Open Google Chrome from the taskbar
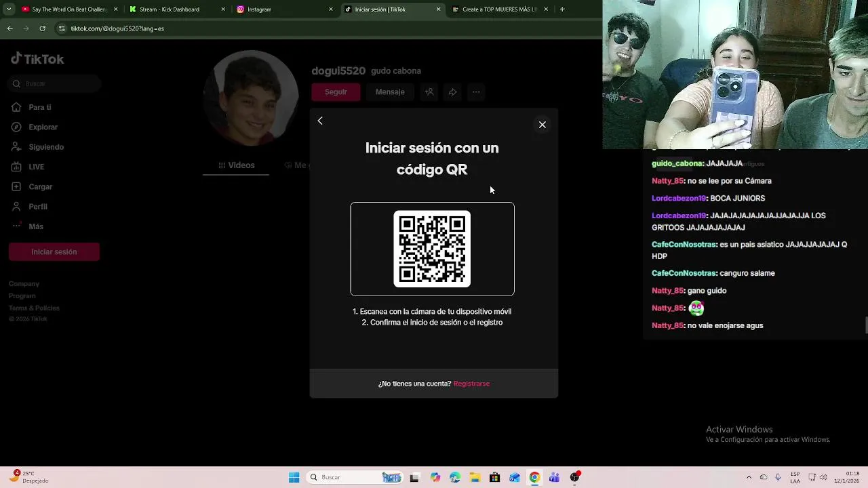 [x=534, y=477]
